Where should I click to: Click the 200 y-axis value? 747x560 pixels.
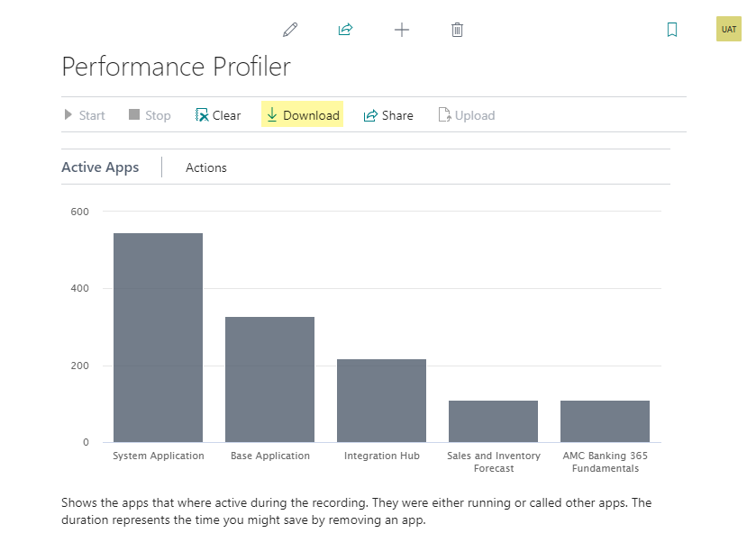point(79,366)
